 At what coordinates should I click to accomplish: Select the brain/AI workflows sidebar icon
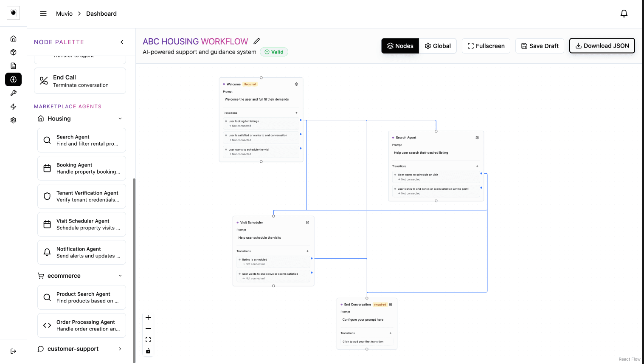pos(13,79)
